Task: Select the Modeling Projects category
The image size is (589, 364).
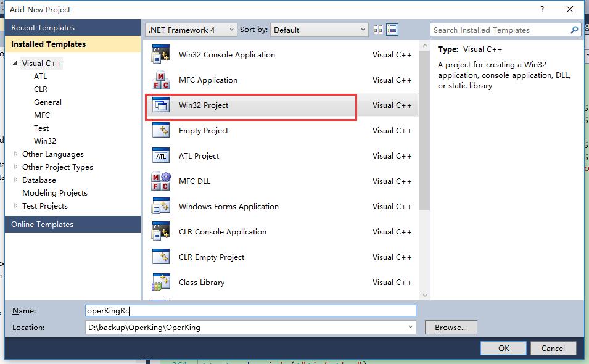Action: 55,192
